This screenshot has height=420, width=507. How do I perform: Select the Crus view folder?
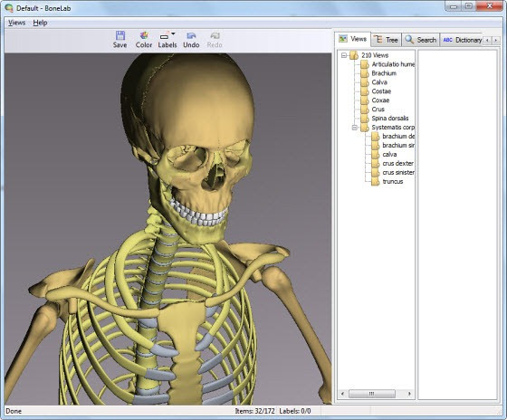[378, 110]
